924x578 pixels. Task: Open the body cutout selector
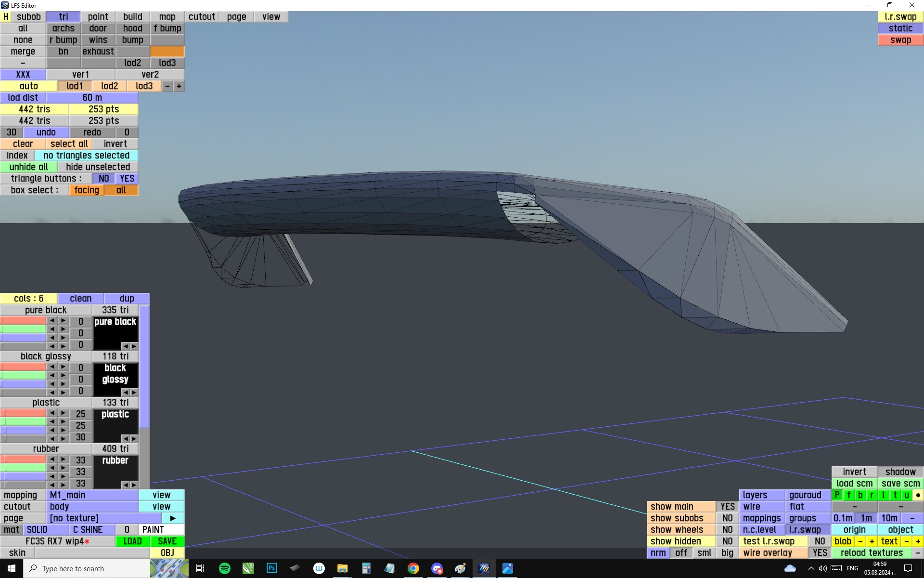[x=92, y=507]
